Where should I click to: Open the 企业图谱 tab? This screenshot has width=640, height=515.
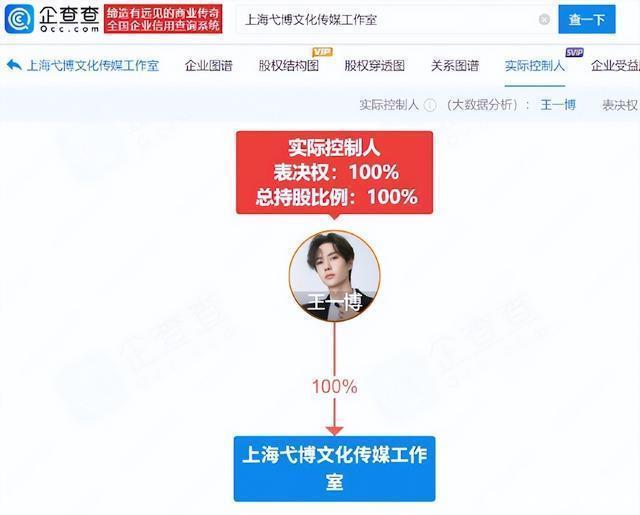(x=209, y=66)
